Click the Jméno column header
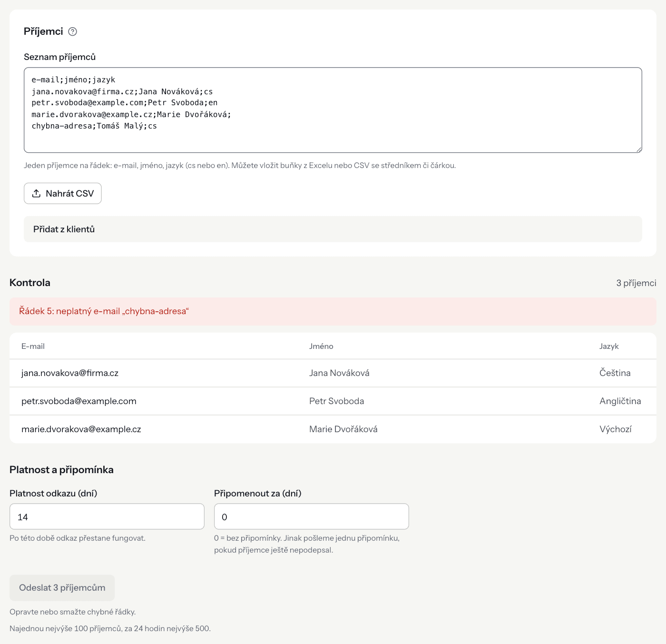The width and height of the screenshot is (666, 644). [x=321, y=346]
